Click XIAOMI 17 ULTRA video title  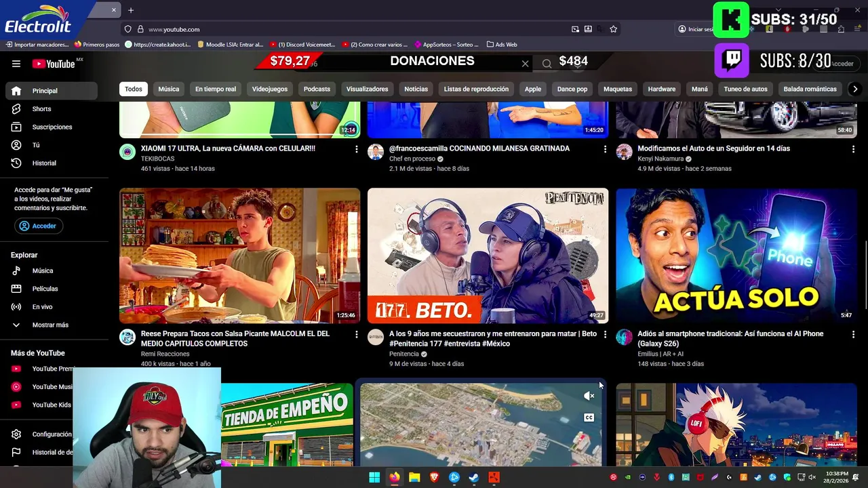tap(228, 148)
